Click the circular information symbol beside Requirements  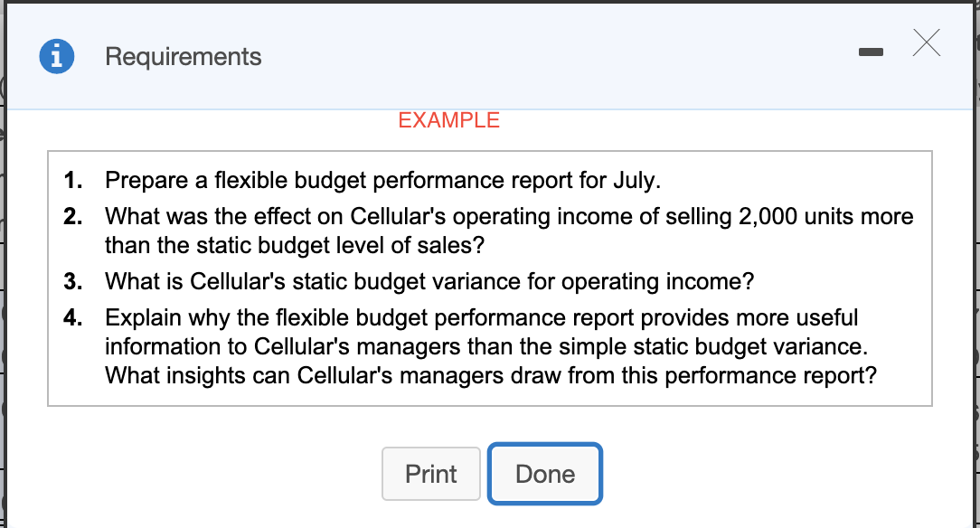click(x=57, y=56)
